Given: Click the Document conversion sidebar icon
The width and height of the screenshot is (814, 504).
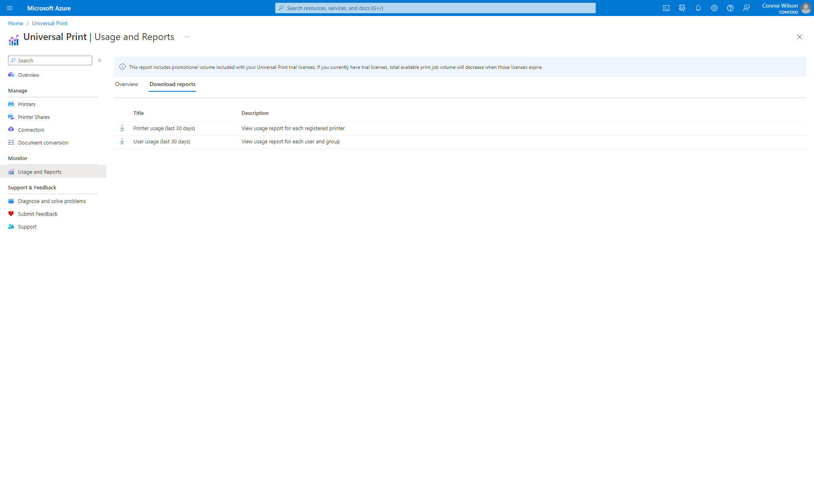Looking at the screenshot, I should [x=11, y=142].
